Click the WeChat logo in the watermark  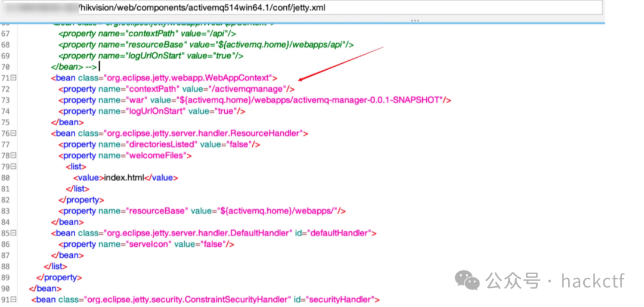tap(467, 280)
